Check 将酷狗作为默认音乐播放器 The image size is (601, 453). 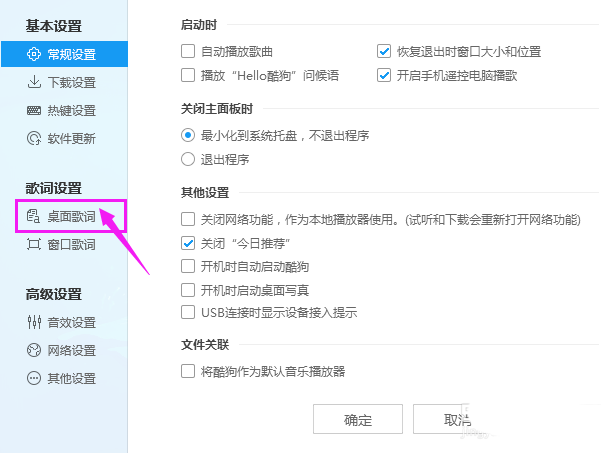(x=187, y=371)
